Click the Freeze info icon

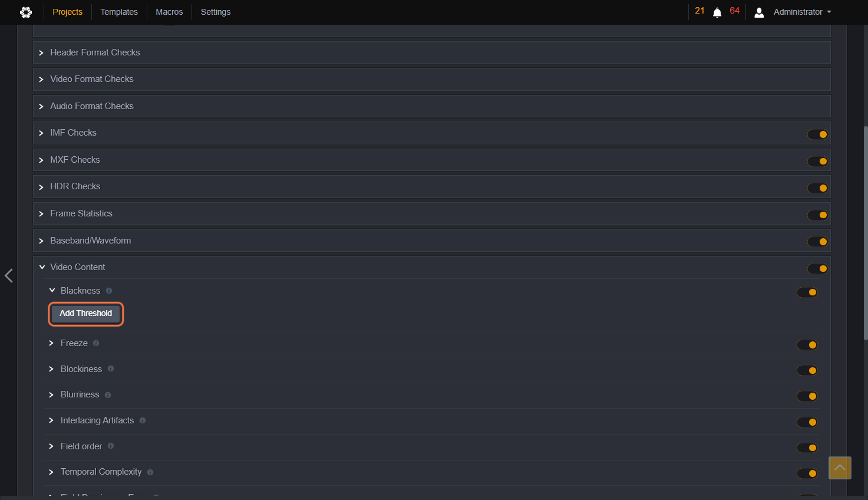(x=96, y=343)
